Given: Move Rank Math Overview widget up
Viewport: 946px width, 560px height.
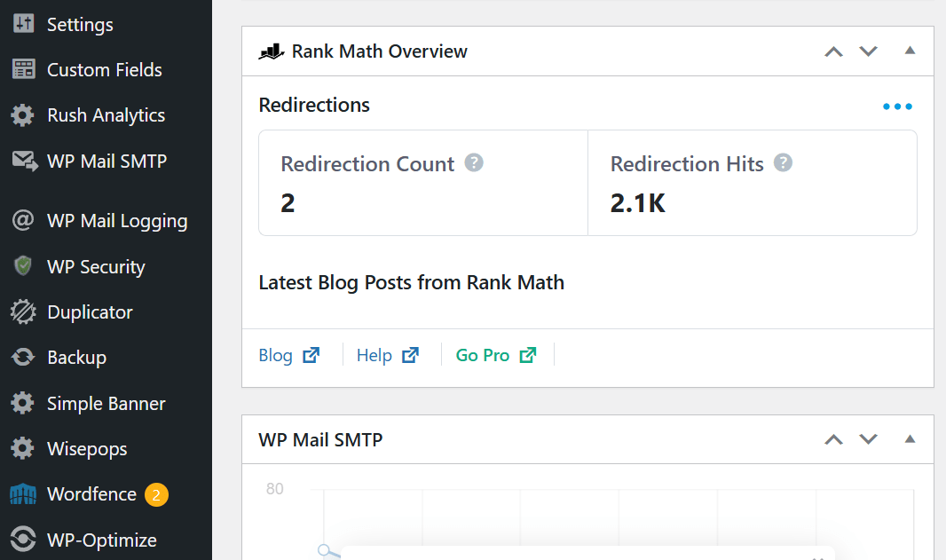Looking at the screenshot, I should [834, 51].
